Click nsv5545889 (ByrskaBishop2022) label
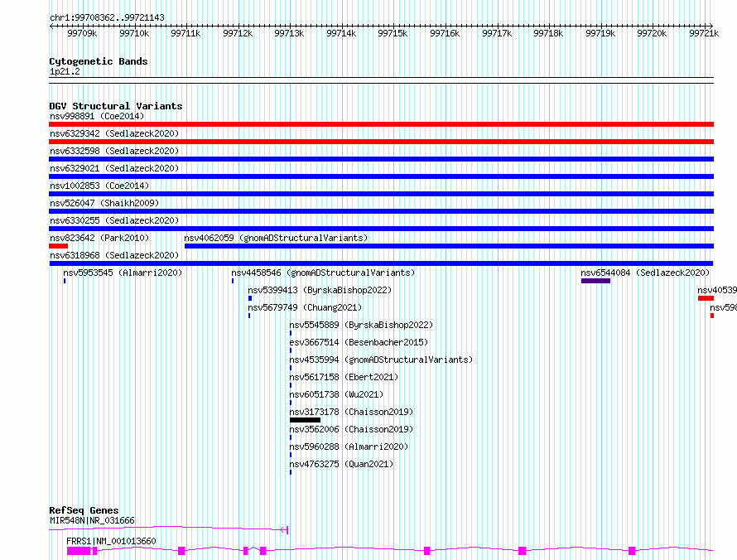Screen dimensions: 737x560 pos(361,325)
